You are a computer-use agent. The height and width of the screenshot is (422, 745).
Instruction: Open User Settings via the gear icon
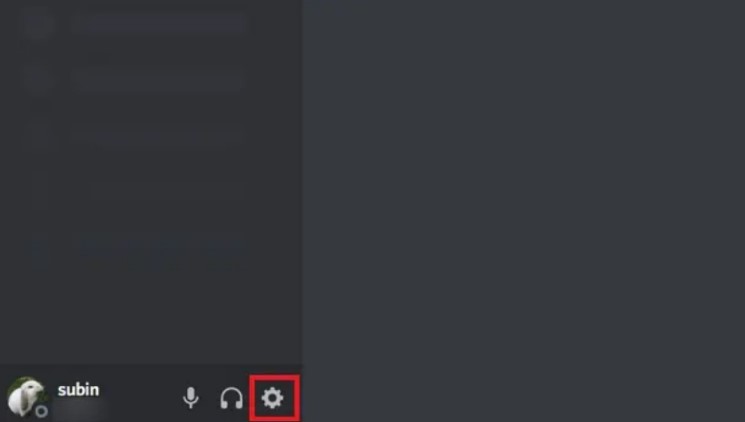pyautogui.click(x=272, y=398)
